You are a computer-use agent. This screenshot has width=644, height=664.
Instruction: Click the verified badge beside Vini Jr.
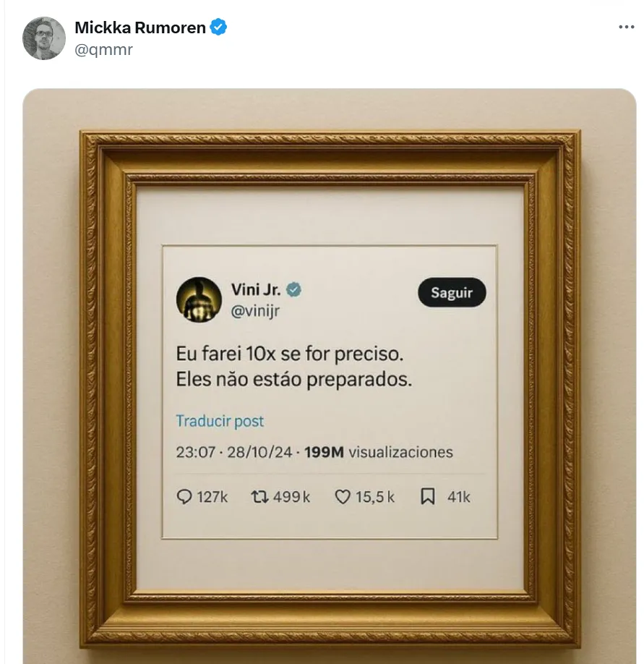(294, 289)
